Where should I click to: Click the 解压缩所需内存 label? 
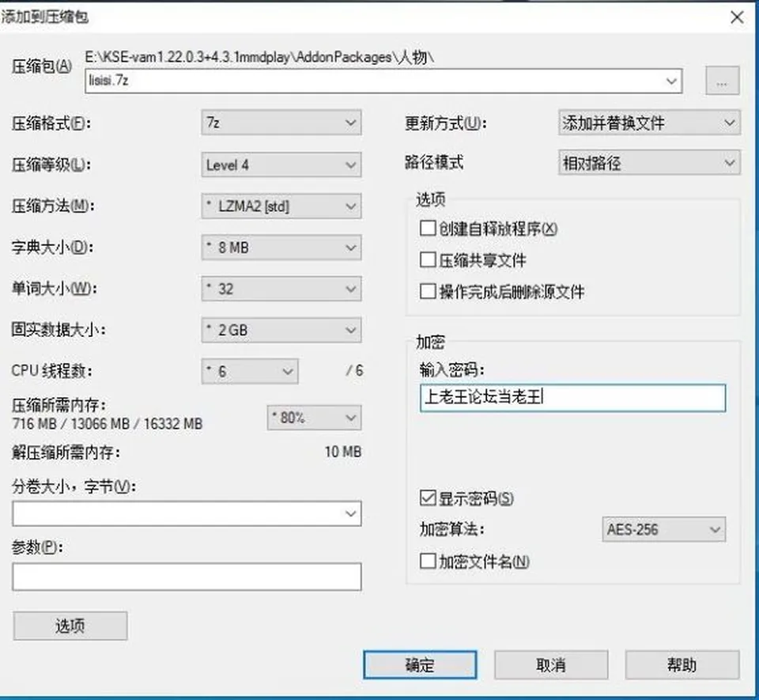66,452
